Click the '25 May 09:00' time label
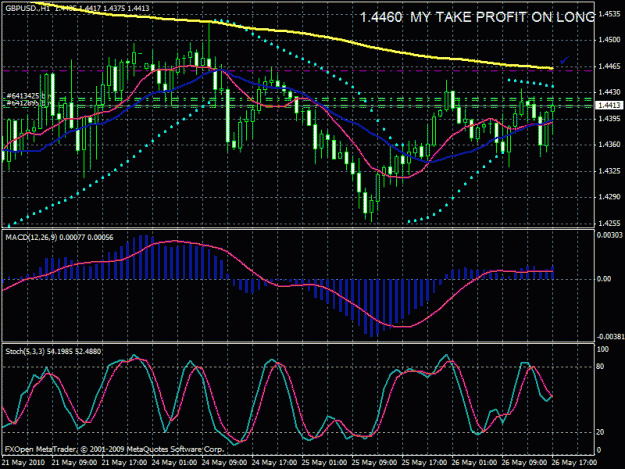 click(x=374, y=463)
